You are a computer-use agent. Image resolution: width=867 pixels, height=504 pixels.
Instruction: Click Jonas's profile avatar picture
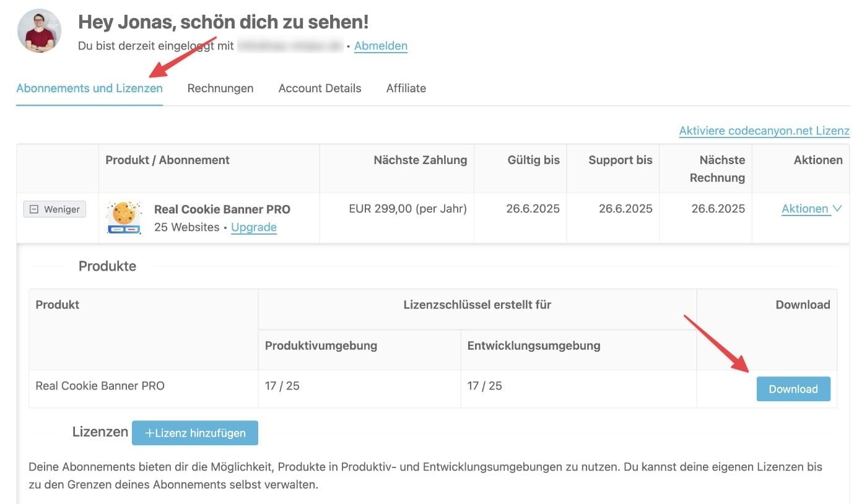pyautogui.click(x=39, y=31)
